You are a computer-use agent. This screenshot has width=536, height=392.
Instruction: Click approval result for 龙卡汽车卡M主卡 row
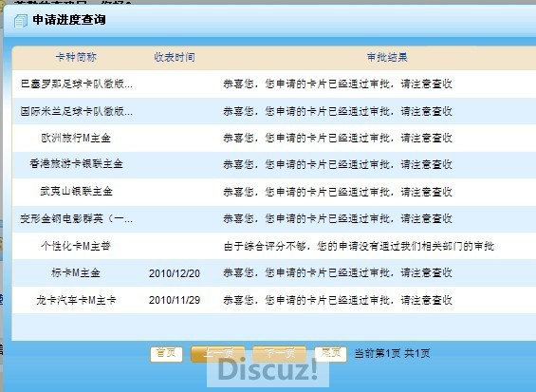pyautogui.click(x=338, y=300)
